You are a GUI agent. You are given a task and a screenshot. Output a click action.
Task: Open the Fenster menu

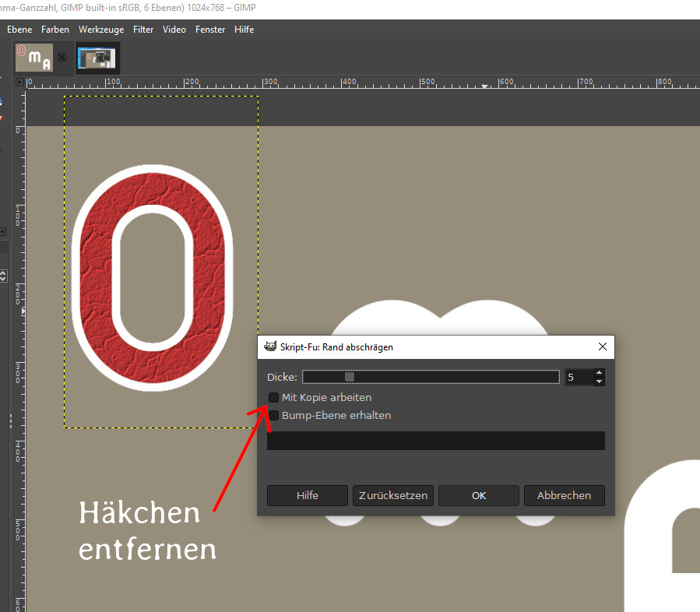210,30
